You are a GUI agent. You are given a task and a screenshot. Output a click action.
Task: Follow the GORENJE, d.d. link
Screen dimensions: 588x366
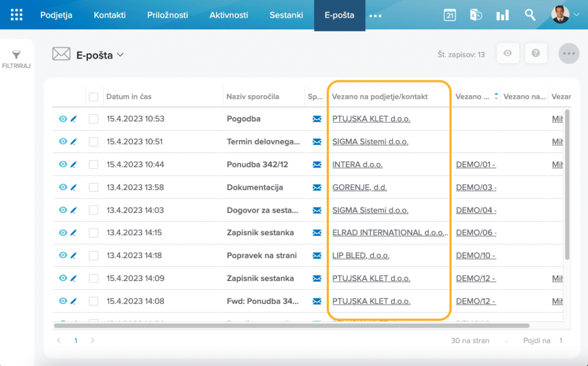tap(359, 188)
